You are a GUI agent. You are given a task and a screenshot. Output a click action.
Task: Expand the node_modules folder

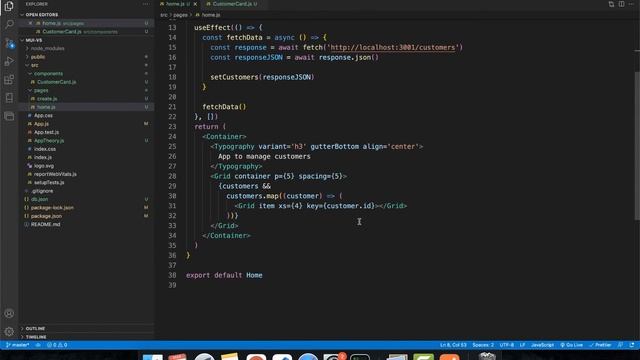(86, 48)
